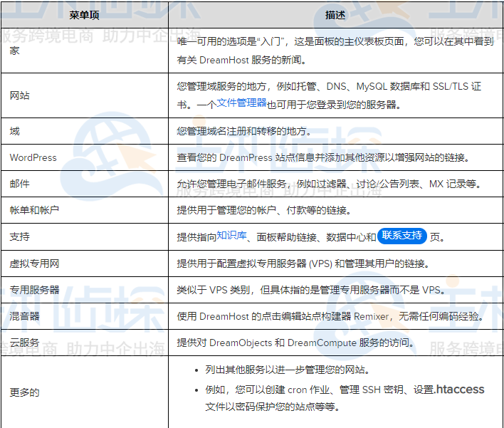Open the 文件管理器 link
The image size is (504, 428).
[x=241, y=103]
